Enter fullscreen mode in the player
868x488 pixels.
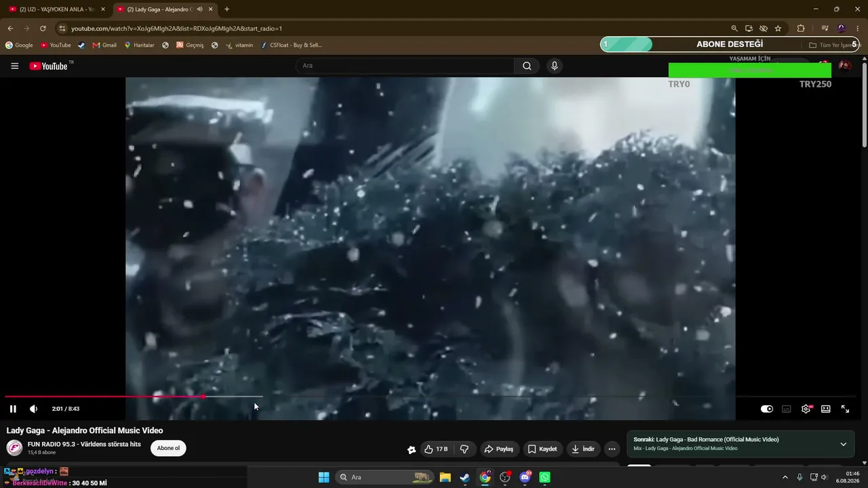[x=846, y=409]
